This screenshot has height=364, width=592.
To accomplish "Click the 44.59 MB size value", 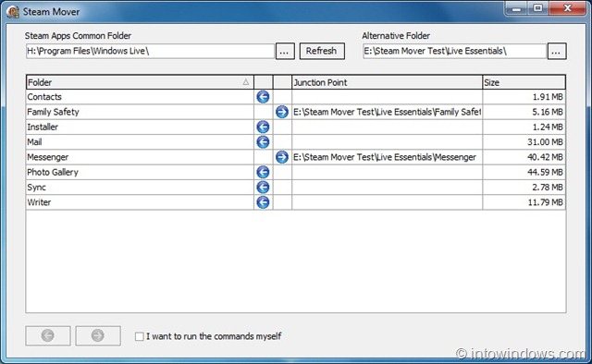I will (x=545, y=173).
